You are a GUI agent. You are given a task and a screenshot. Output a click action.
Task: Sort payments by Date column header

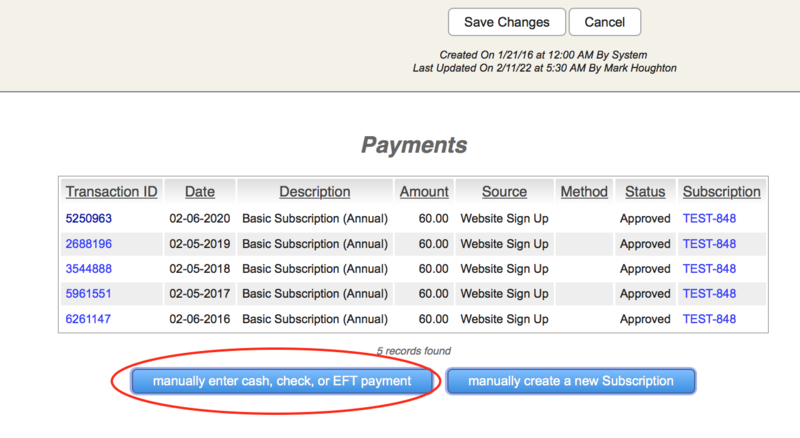tap(199, 192)
